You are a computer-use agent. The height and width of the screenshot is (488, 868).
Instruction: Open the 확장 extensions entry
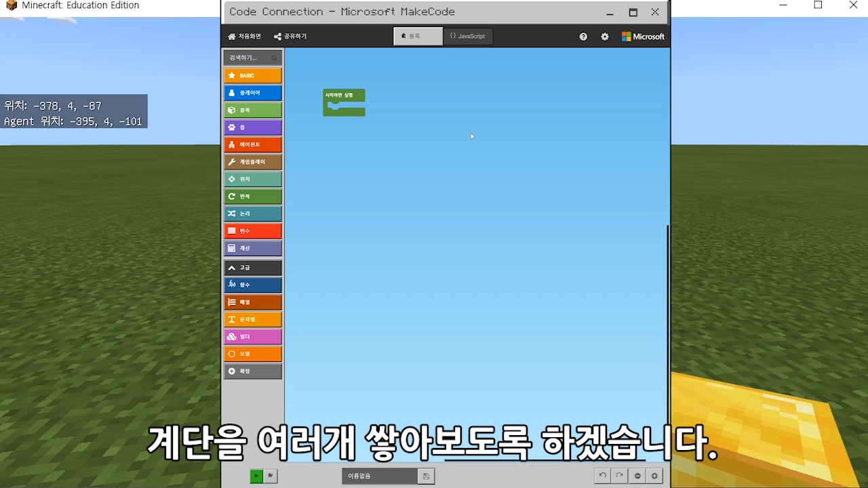253,371
